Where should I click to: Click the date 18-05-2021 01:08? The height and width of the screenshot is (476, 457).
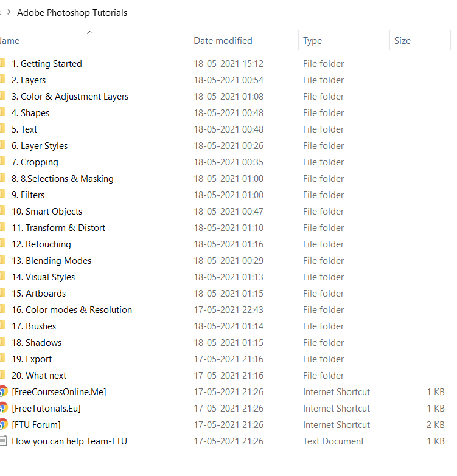[x=229, y=97]
